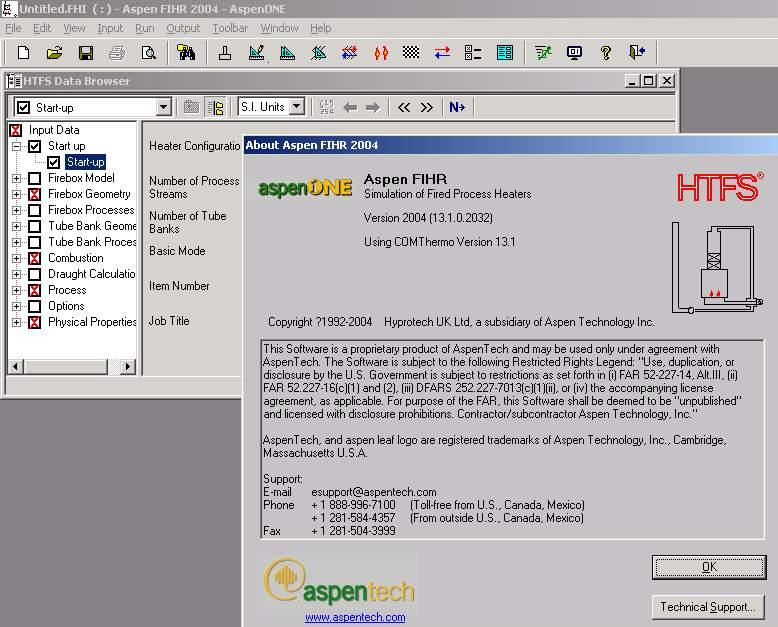The height and width of the screenshot is (627, 778).
Task: Click the orange flames combustion icon
Action: pyautogui.click(x=381, y=53)
